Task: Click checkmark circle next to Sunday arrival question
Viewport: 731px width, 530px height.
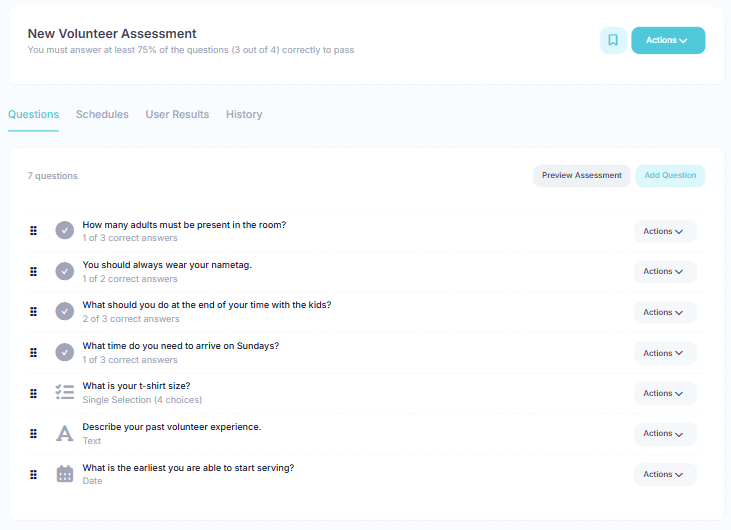Action: pyautogui.click(x=65, y=352)
